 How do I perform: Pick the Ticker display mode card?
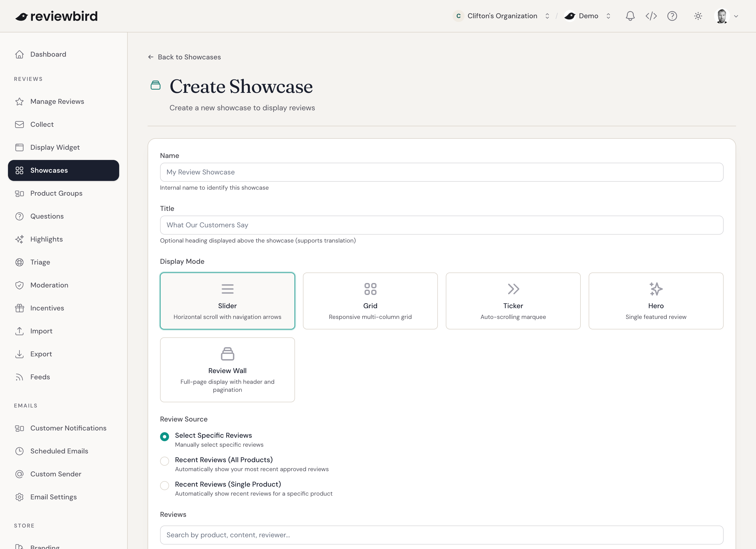tap(513, 301)
